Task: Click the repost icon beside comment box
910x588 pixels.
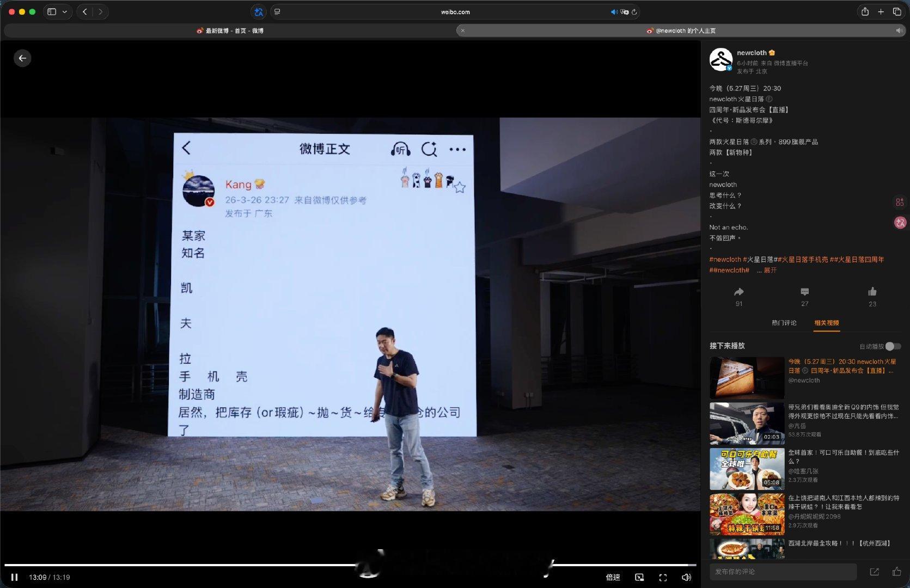Action: [x=875, y=572]
